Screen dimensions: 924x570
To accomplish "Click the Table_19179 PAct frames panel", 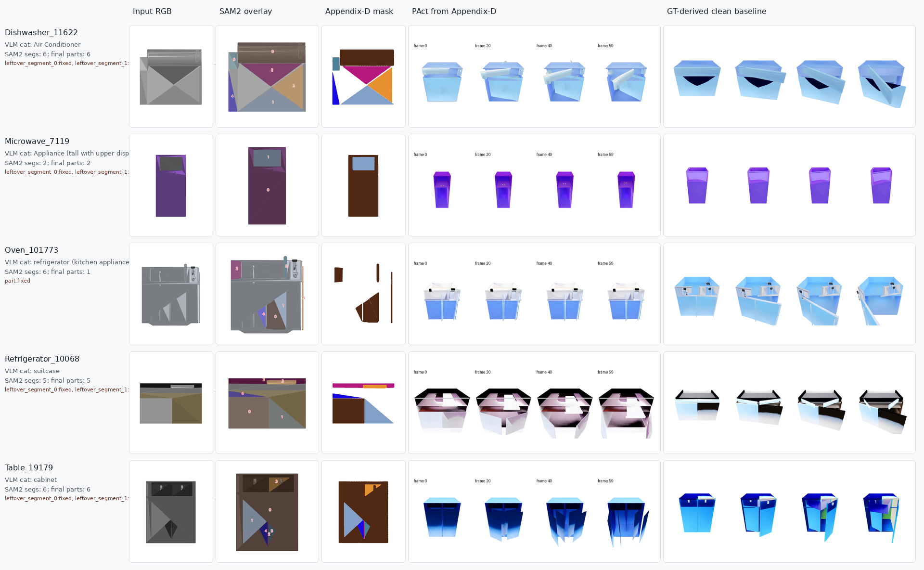I will pos(534,512).
